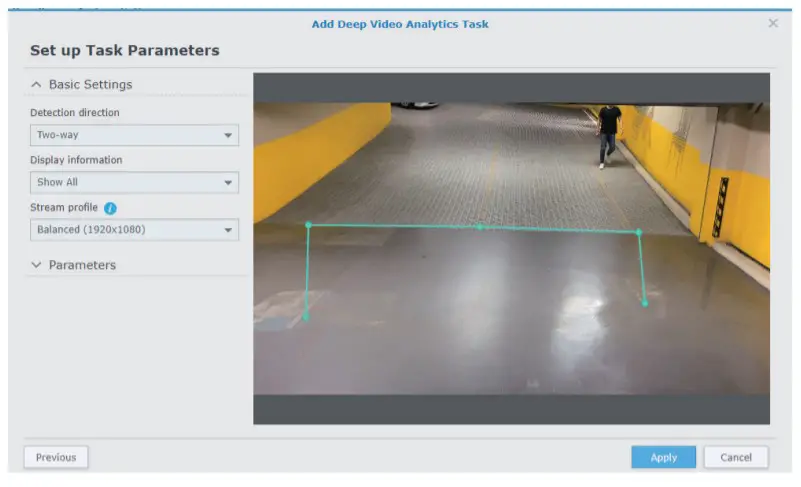The height and width of the screenshot is (487, 801).
Task: Click the Add Deep Video Analytics Task title
Action: pos(400,24)
